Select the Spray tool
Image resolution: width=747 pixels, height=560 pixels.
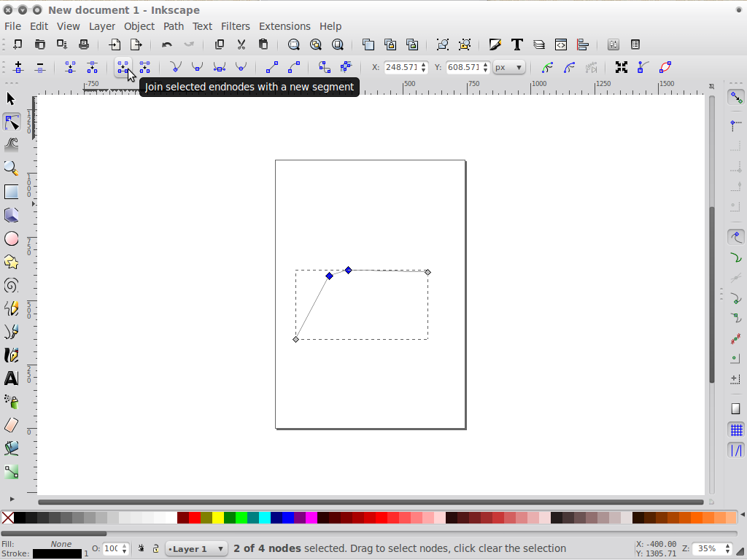click(x=12, y=402)
